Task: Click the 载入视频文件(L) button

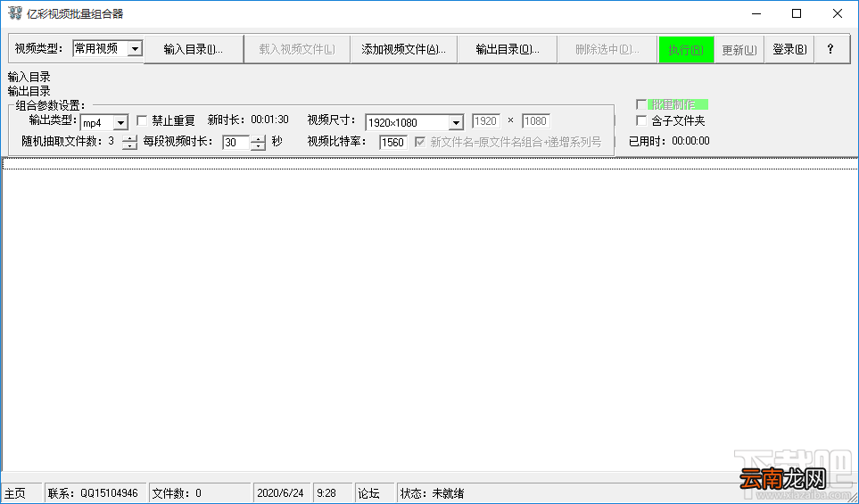Action: (297, 50)
